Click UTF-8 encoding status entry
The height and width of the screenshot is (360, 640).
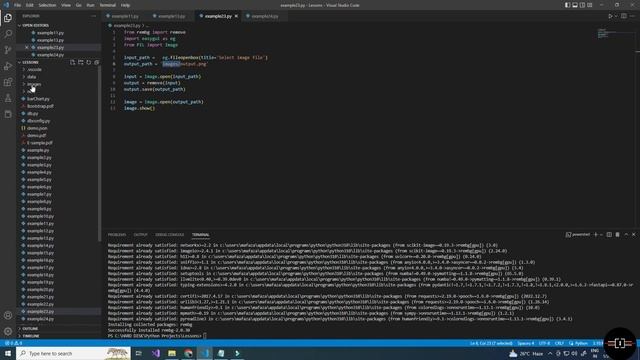tap(544, 343)
